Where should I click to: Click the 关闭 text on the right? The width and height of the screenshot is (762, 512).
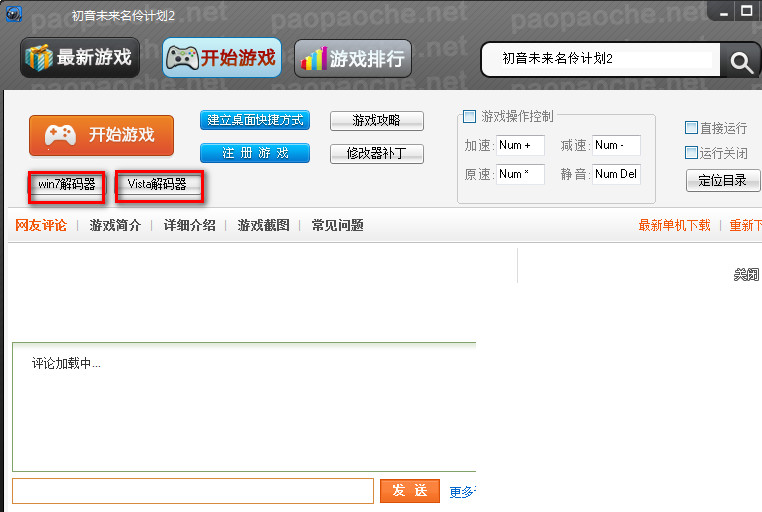746,275
